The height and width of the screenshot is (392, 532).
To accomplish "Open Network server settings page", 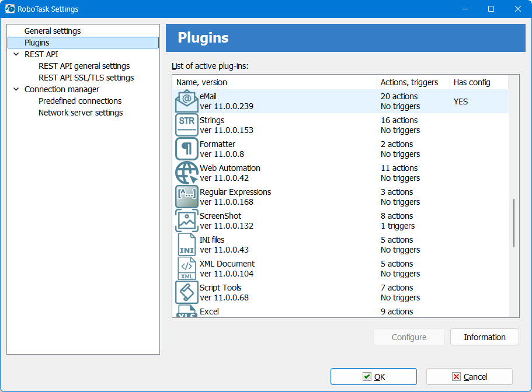I will 81,113.
